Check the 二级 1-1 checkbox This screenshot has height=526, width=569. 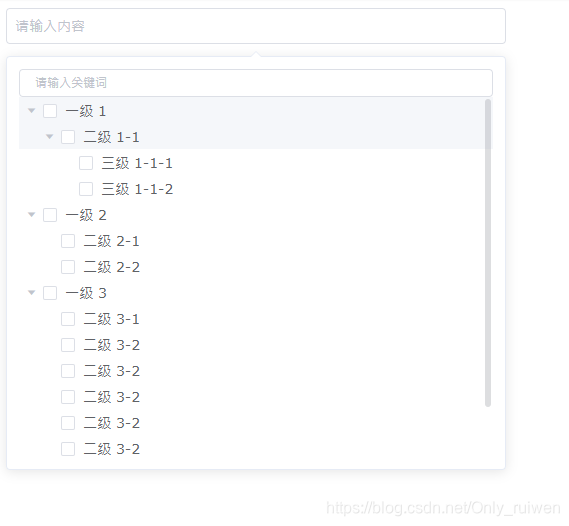pos(68,137)
